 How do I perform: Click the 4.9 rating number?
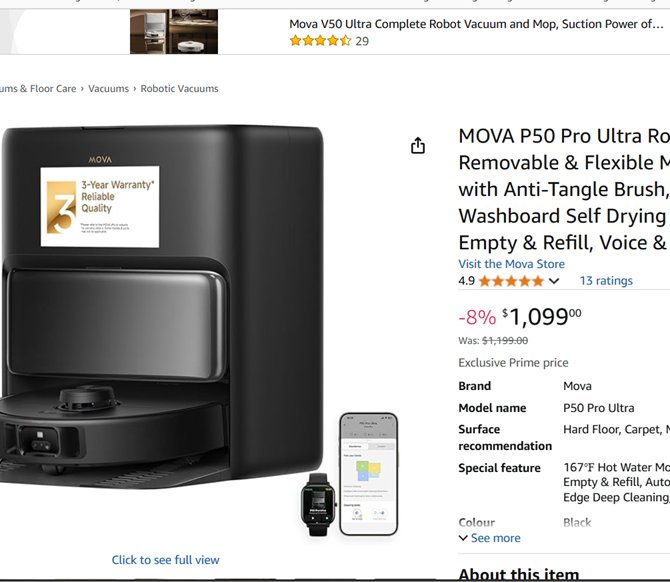click(466, 281)
